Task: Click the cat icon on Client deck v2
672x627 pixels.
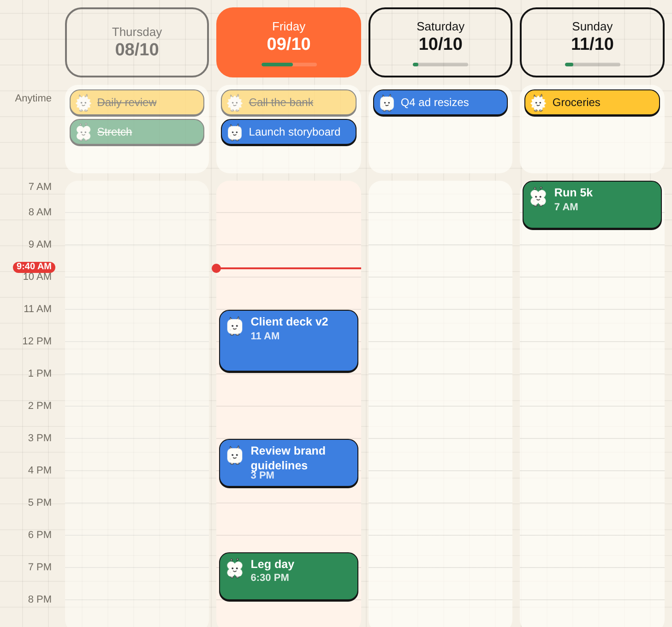Action: point(235,326)
